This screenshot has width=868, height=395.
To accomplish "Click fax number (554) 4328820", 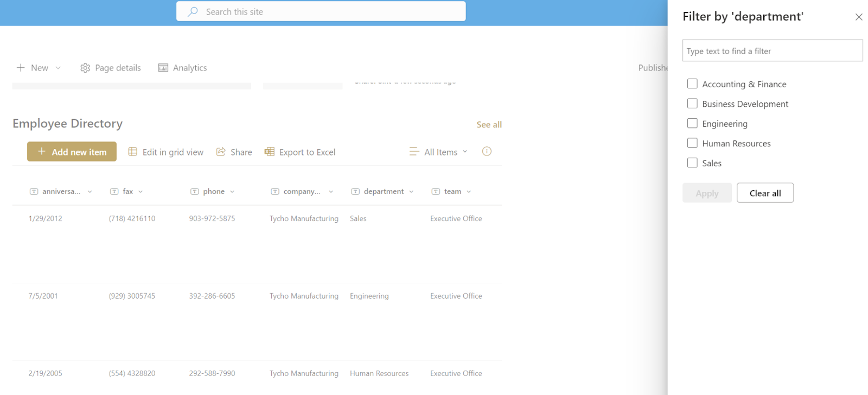I will click(132, 373).
